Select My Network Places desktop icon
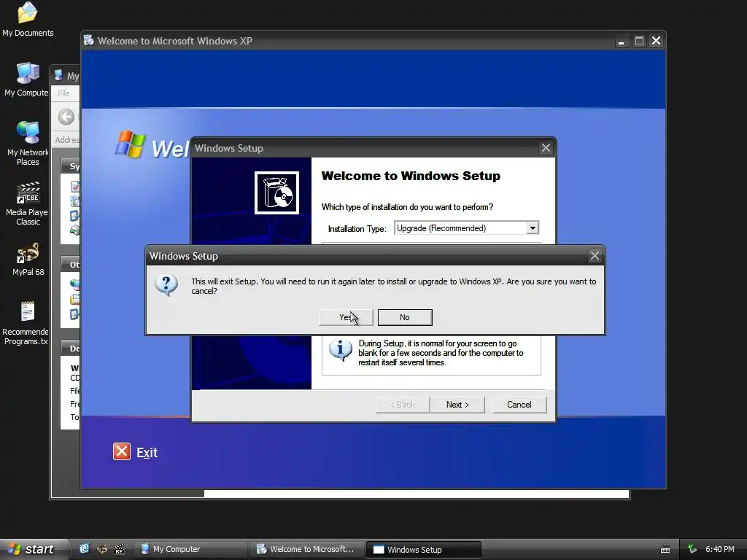This screenshot has height=560, width=747. [x=28, y=143]
